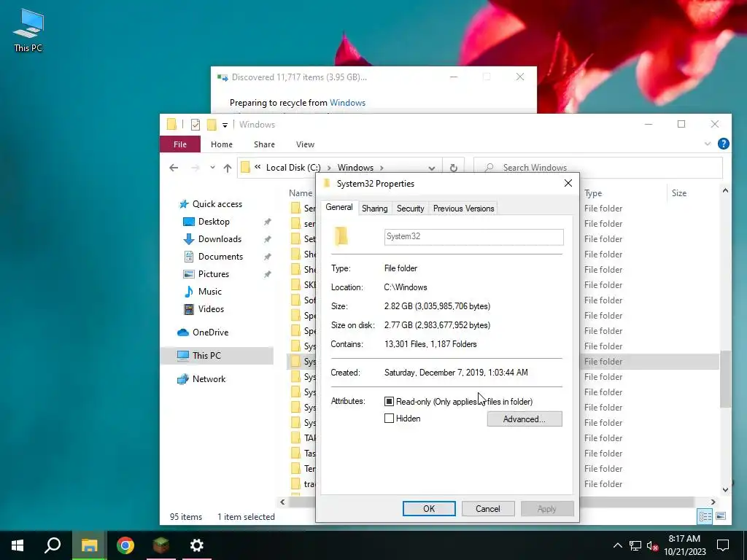Open Customize Quick Access Toolbar dropdown
This screenshot has width=747, height=560.
coord(225,125)
